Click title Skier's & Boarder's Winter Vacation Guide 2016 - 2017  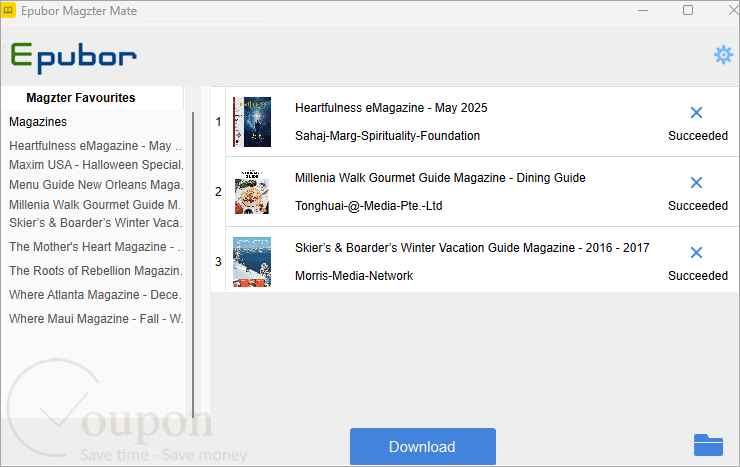[x=472, y=248]
